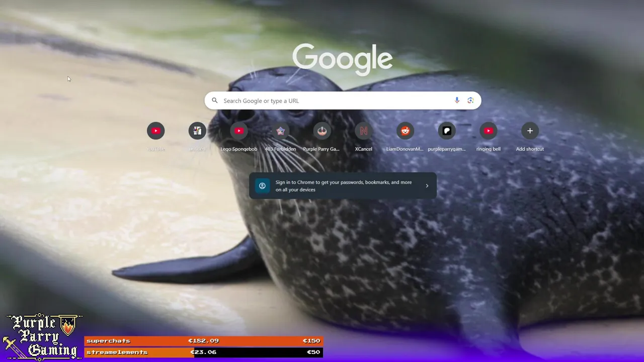Image resolution: width=644 pixels, height=362 pixels.
Task: Click the Add shortcut plus icon
Action: [530, 131]
